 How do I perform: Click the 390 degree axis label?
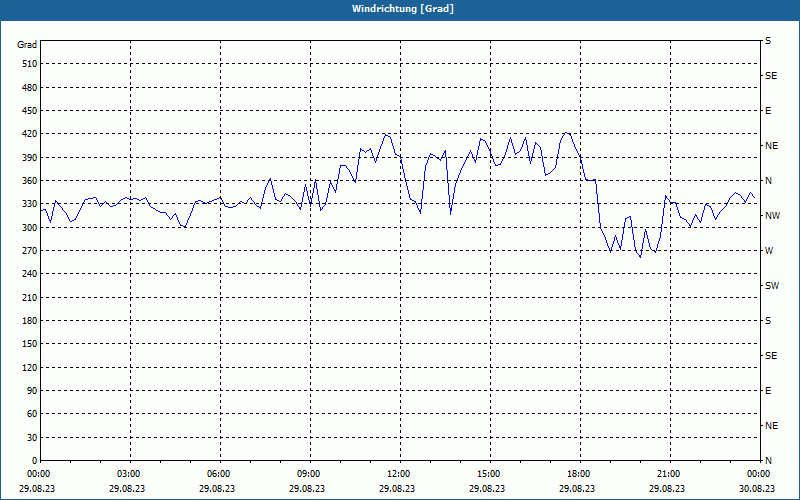click(30, 158)
